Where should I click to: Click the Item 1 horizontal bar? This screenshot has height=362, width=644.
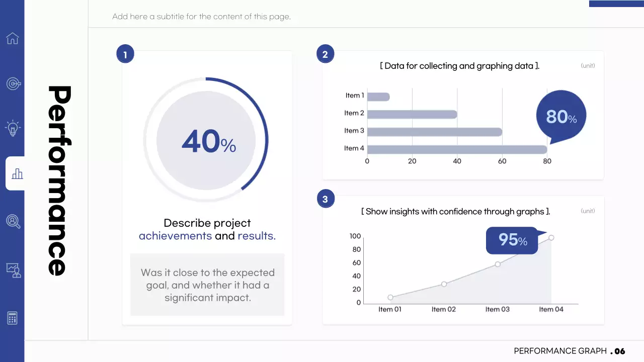378,97
